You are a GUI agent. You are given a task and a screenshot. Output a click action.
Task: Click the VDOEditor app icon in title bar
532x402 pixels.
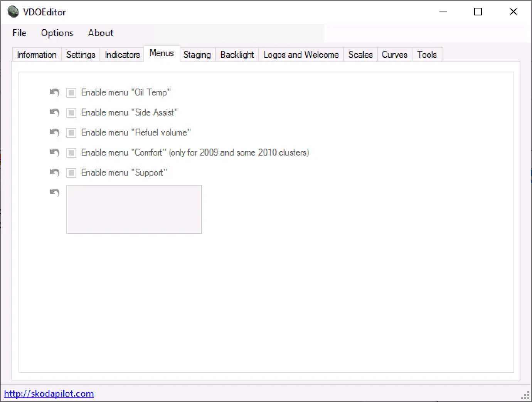pos(13,12)
